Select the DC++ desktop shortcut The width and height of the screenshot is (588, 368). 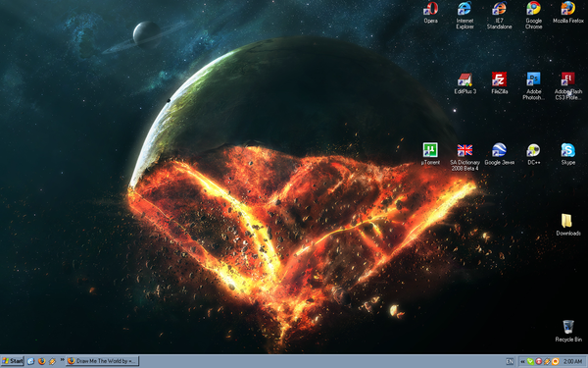coord(533,154)
